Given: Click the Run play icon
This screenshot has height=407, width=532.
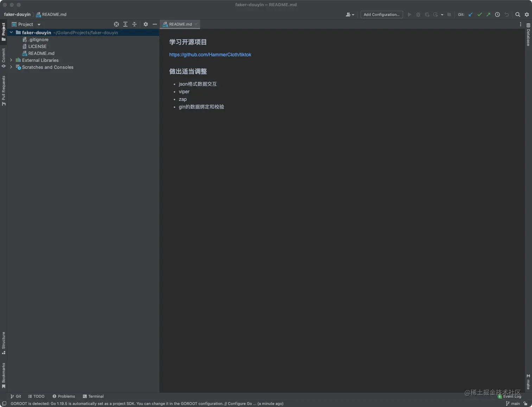Looking at the screenshot, I should coord(409,14).
